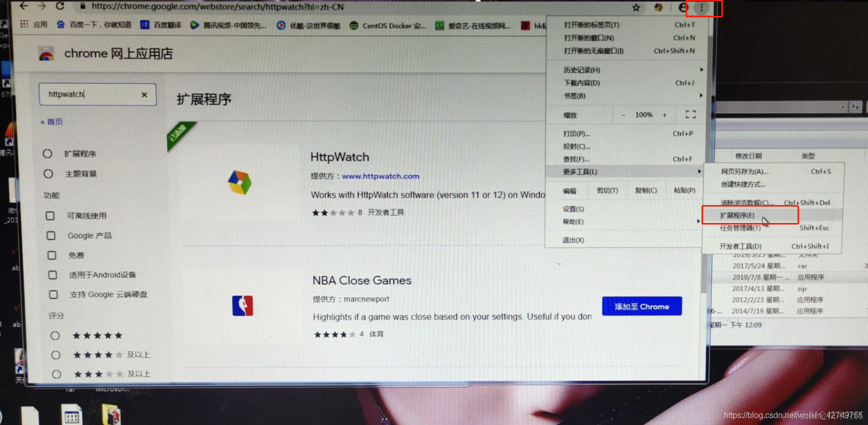
Task: Select four stars and up rating radio
Action: point(56,355)
